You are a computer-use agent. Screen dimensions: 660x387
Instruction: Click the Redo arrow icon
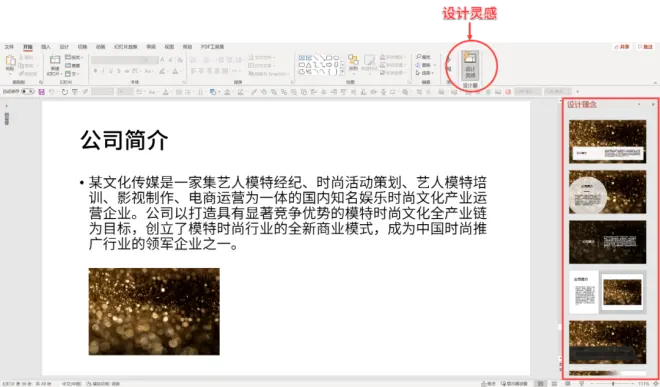(x=64, y=92)
